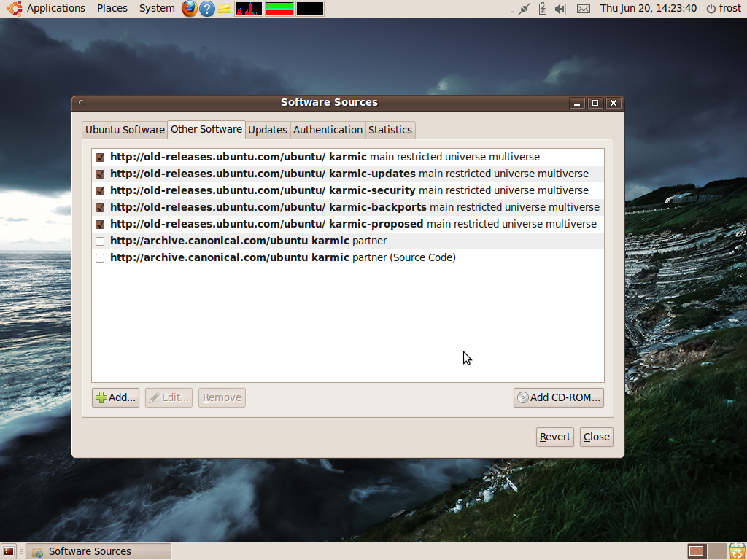Minimize the Software Sources window
Viewport: 747px width, 560px height.
[x=577, y=103]
